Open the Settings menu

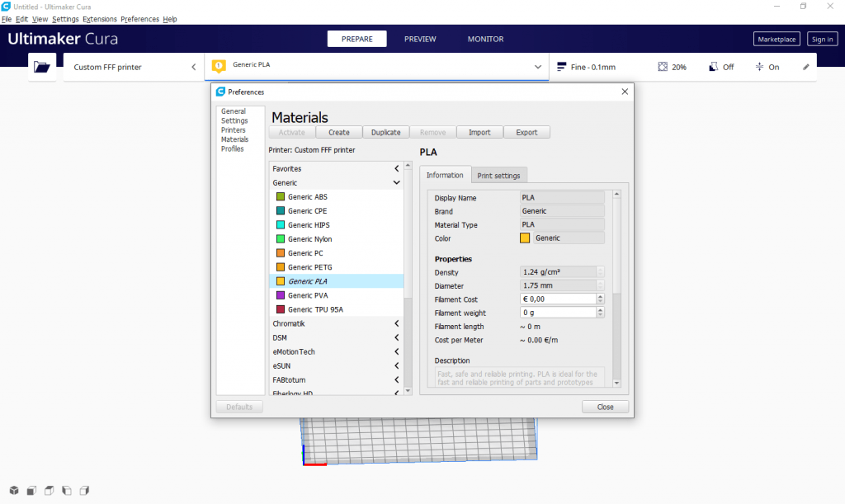click(x=65, y=19)
